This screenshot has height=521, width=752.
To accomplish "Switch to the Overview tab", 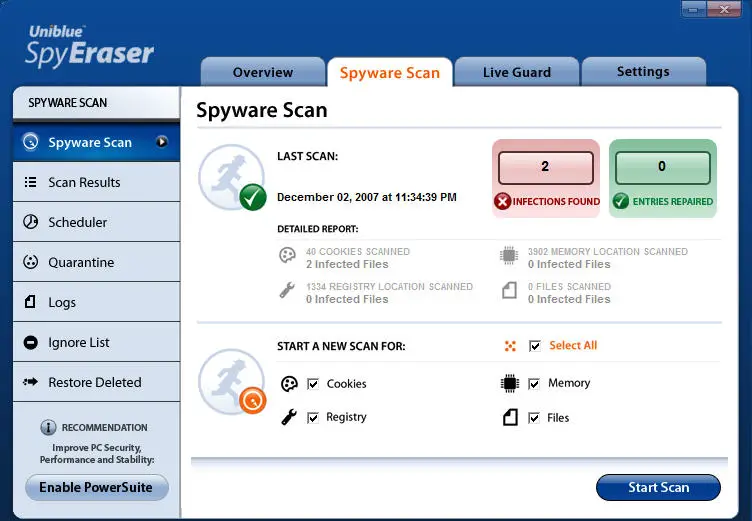I will click(x=263, y=72).
